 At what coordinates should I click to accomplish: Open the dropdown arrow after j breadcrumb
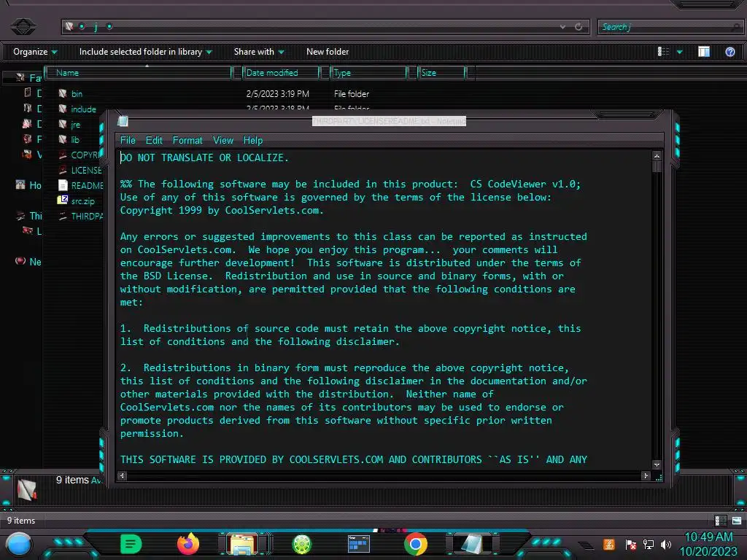pyautogui.click(x=109, y=27)
